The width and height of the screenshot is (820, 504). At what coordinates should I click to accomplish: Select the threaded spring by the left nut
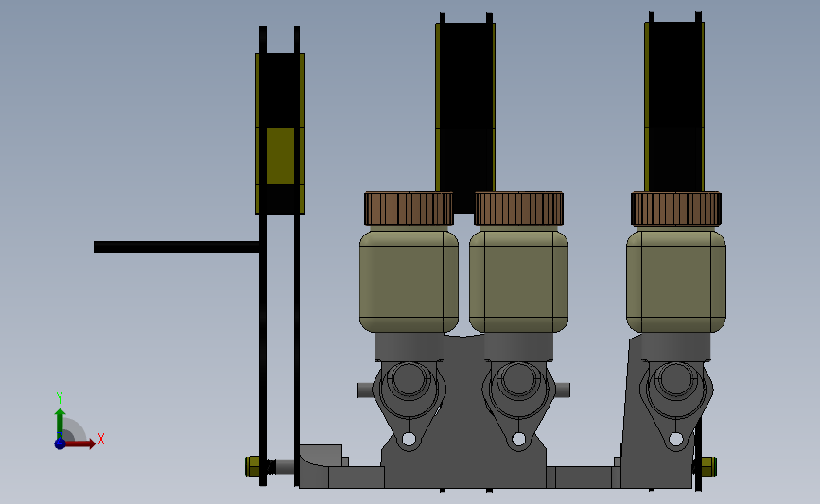click(x=270, y=466)
